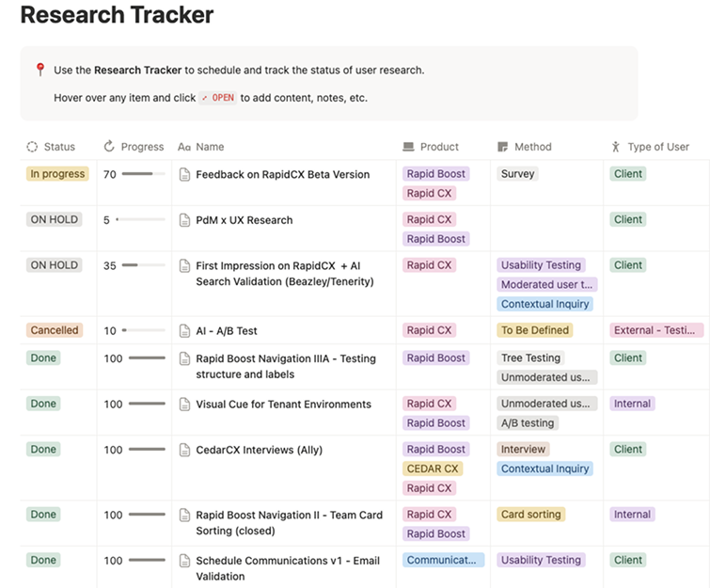710x588 pixels.
Task: Click the Product column laptop icon
Action: (408, 147)
